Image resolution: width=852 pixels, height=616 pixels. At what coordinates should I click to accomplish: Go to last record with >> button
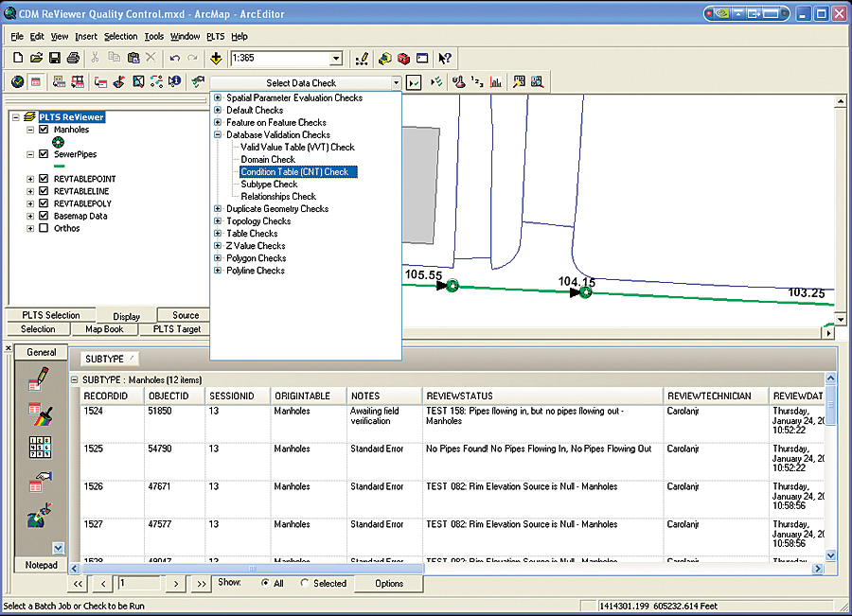pyautogui.click(x=201, y=584)
